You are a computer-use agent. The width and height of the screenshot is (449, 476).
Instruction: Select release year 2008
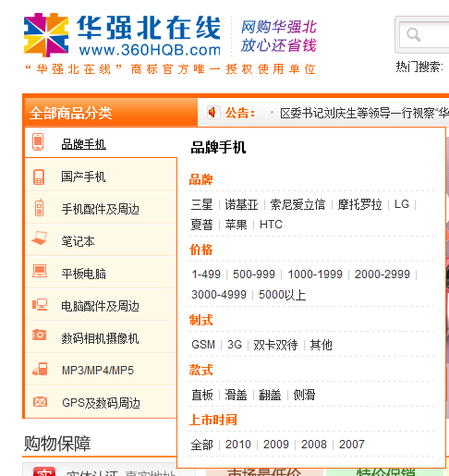pos(314,445)
